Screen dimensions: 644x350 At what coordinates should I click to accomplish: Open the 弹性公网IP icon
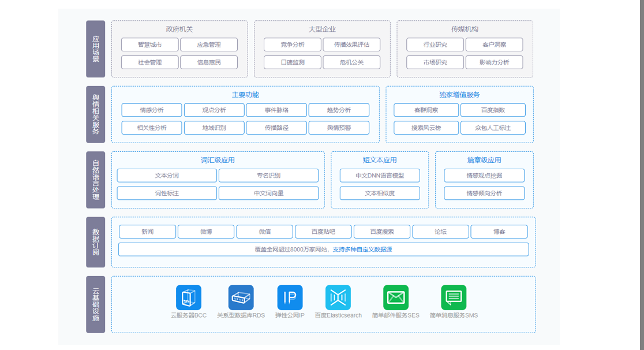[290, 297]
